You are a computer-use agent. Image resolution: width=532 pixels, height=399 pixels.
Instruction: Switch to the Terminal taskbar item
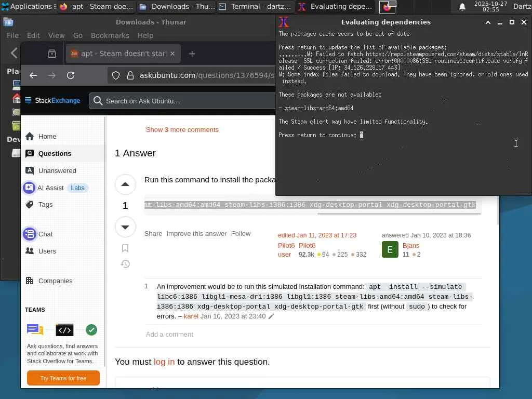[x=256, y=6]
